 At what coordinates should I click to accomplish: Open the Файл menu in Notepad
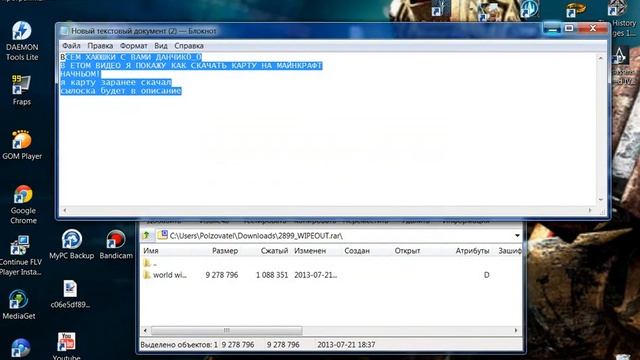coord(71,46)
